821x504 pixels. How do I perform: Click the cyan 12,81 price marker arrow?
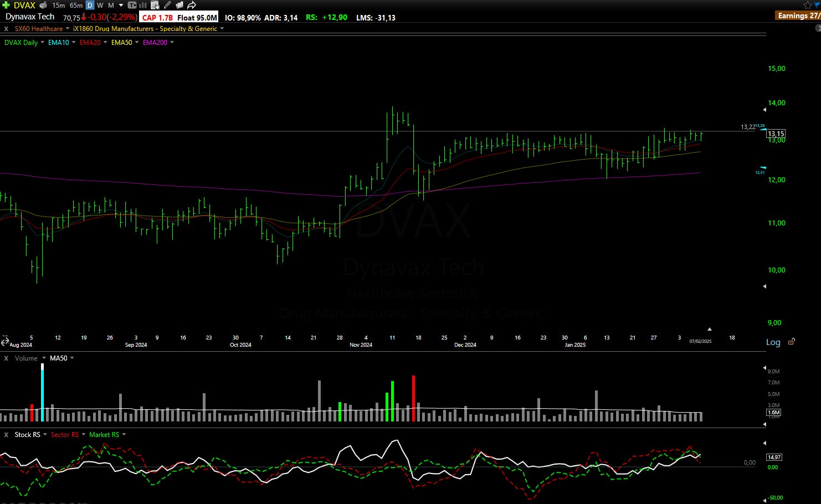[x=763, y=167]
